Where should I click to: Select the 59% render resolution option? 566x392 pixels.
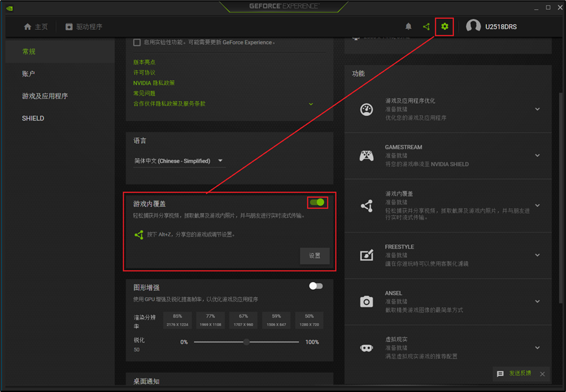tap(276, 320)
